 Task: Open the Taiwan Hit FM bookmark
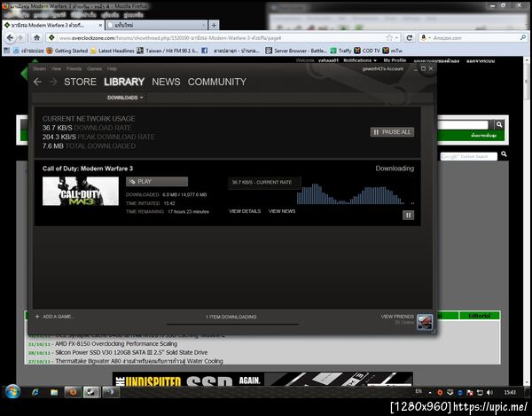click(168, 51)
